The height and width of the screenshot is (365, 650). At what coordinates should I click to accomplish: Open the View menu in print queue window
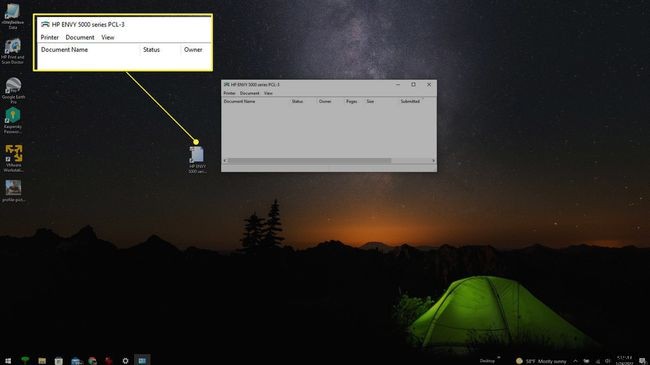point(268,93)
